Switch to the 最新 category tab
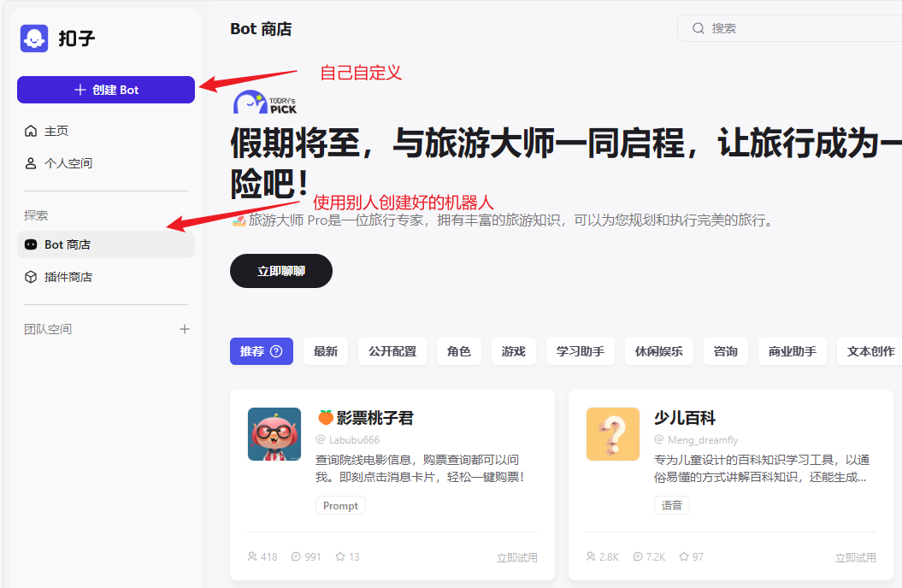This screenshot has height=588, width=902. point(326,351)
